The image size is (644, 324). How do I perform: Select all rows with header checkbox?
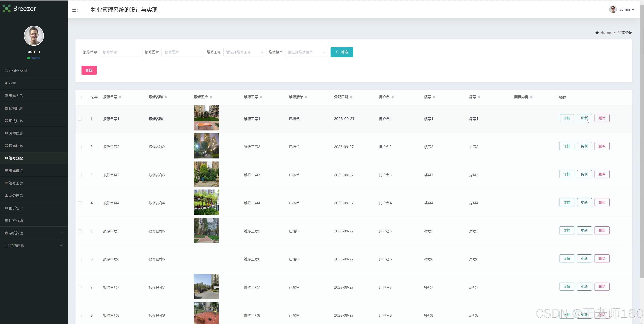[80, 97]
